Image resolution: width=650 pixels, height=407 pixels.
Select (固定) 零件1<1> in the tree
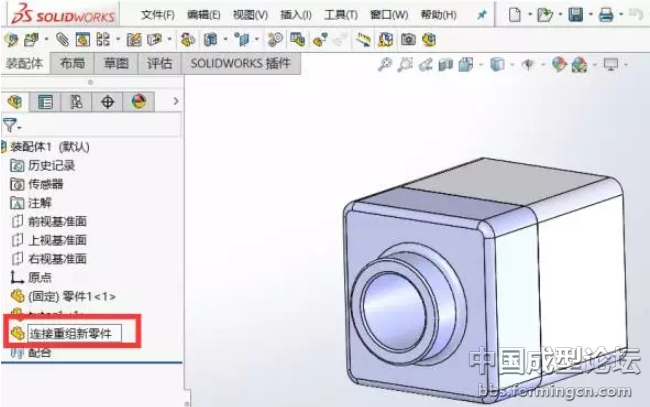click(x=71, y=296)
